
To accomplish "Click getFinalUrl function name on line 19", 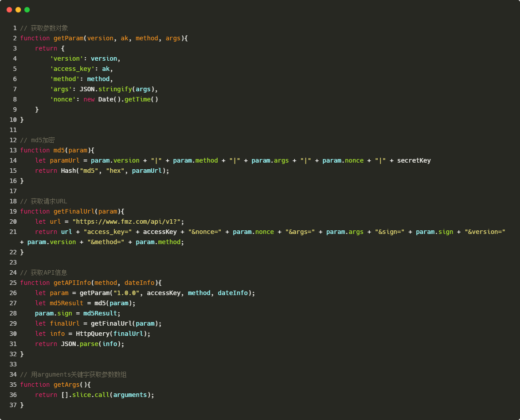I will (74, 212).
